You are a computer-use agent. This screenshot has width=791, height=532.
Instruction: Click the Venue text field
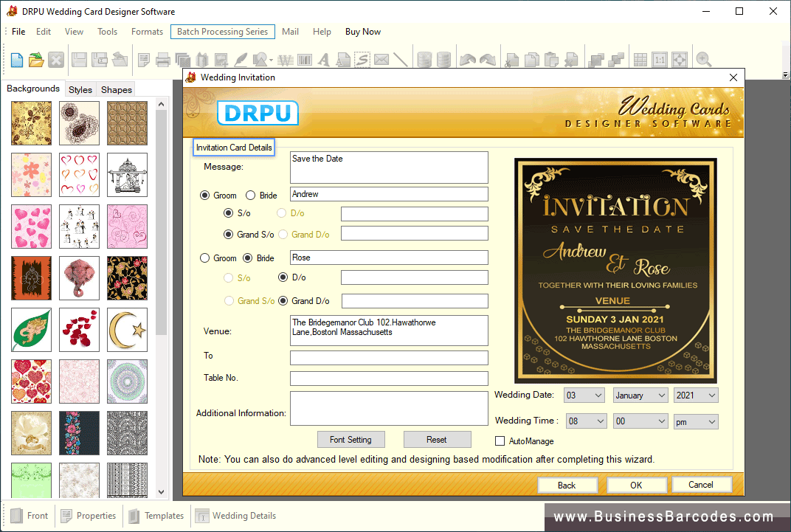pos(389,331)
